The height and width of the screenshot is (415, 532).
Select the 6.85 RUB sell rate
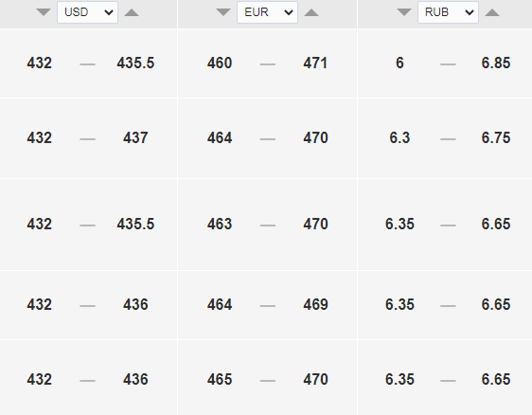click(x=496, y=63)
